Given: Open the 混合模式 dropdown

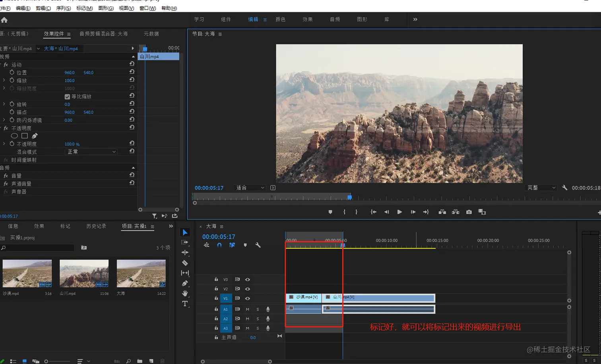Looking at the screenshot, I should pyautogui.click(x=91, y=152).
